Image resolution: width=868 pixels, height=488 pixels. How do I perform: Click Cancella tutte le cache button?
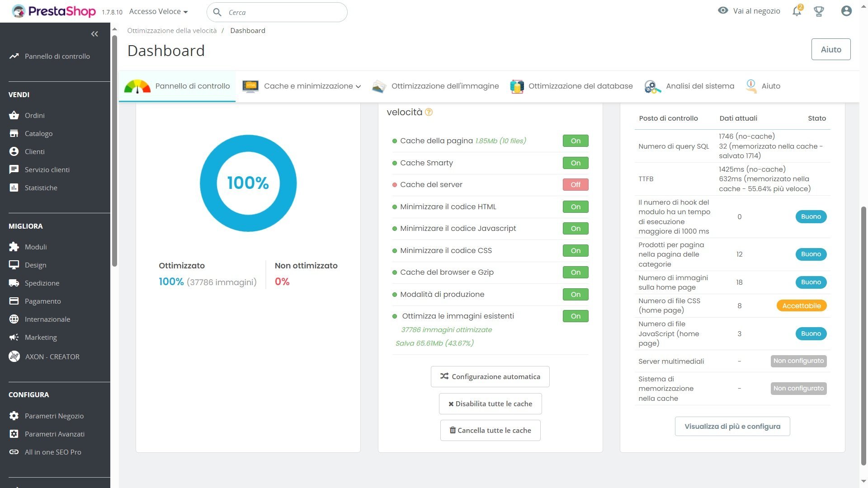490,430
